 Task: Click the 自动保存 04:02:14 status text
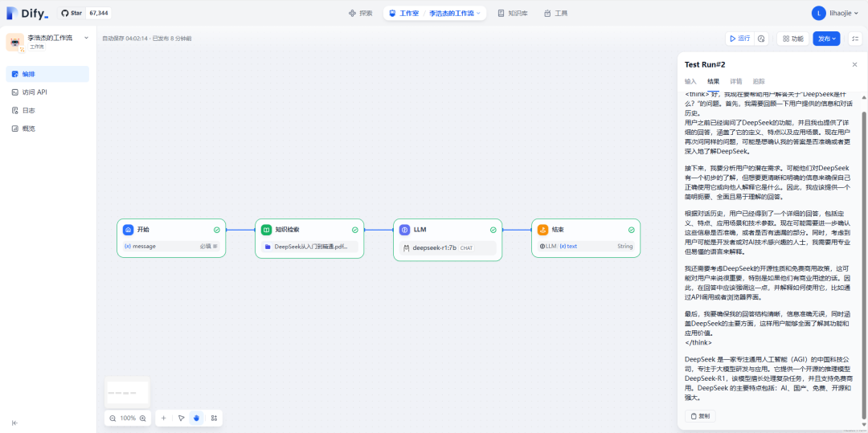125,39
